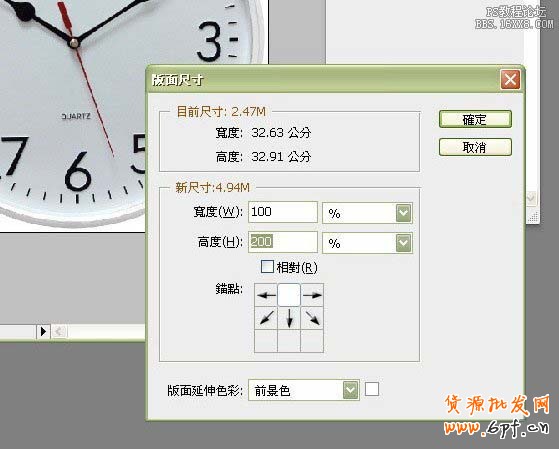
Task: Open the canvas extension color swatch
Action: pos(372,389)
